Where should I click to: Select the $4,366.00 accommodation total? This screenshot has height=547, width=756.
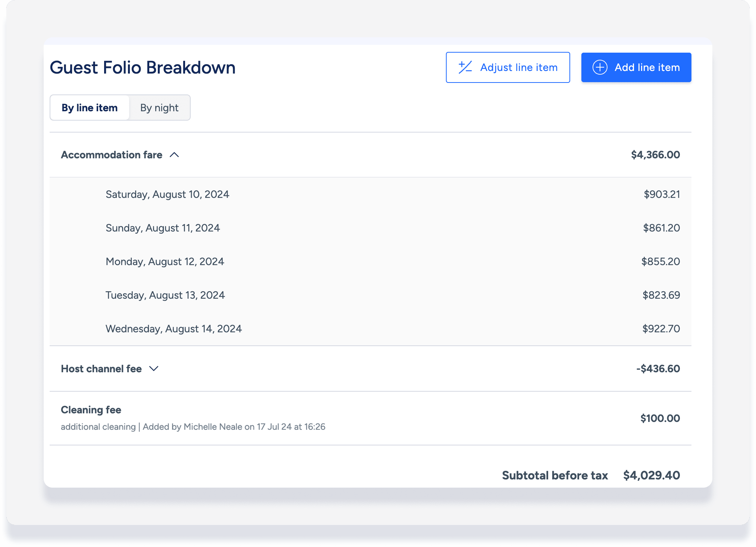click(655, 155)
